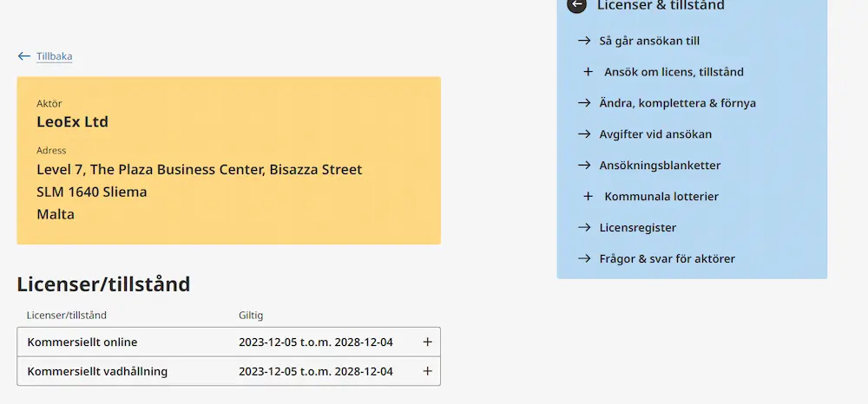
Task: Click the arrow icon beside Avgifter vid ansökan
Action: pos(584,134)
